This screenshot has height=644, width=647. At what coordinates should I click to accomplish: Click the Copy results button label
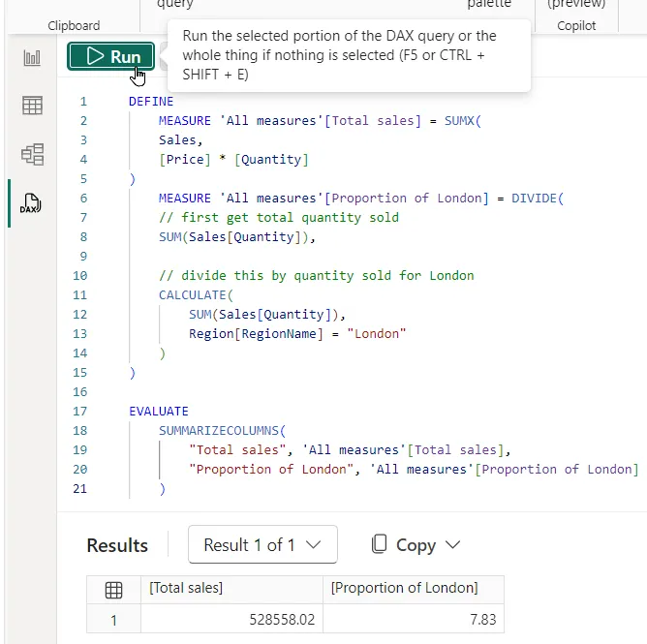tap(415, 545)
